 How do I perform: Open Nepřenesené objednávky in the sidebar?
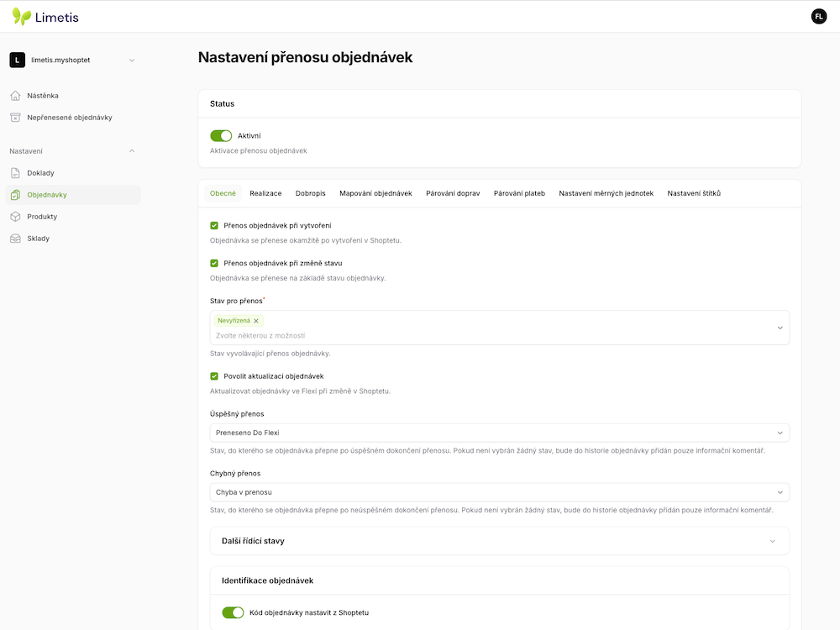point(72,118)
